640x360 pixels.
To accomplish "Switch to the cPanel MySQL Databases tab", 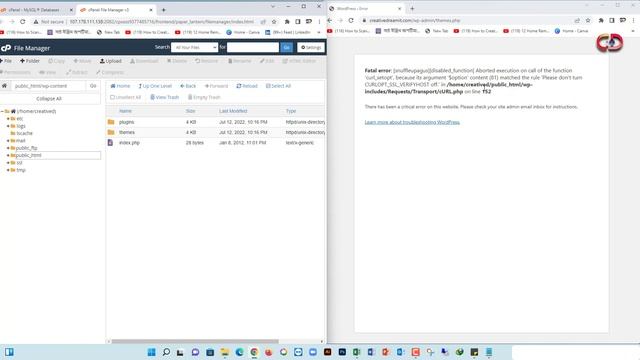I will pyautogui.click(x=37, y=9).
